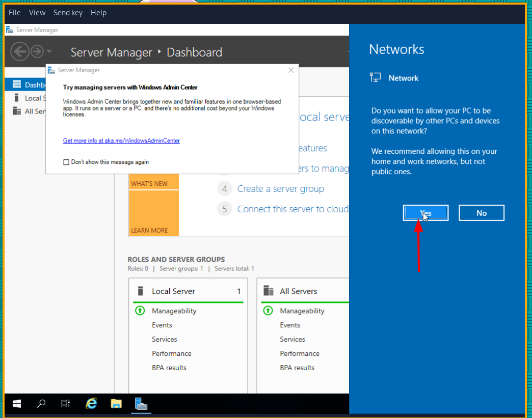This screenshot has width=532, height=418.
Task: Click Roles: 0 summary text
Action: tap(138, 269)
